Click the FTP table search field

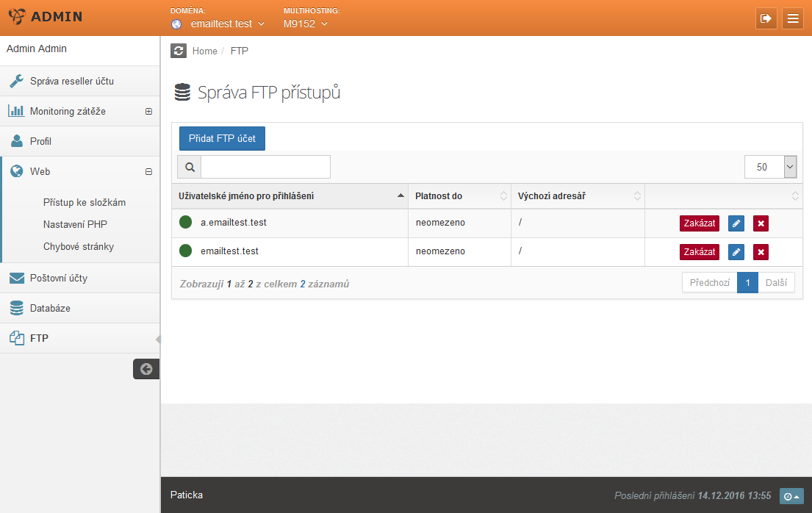[x=265, y=167]
